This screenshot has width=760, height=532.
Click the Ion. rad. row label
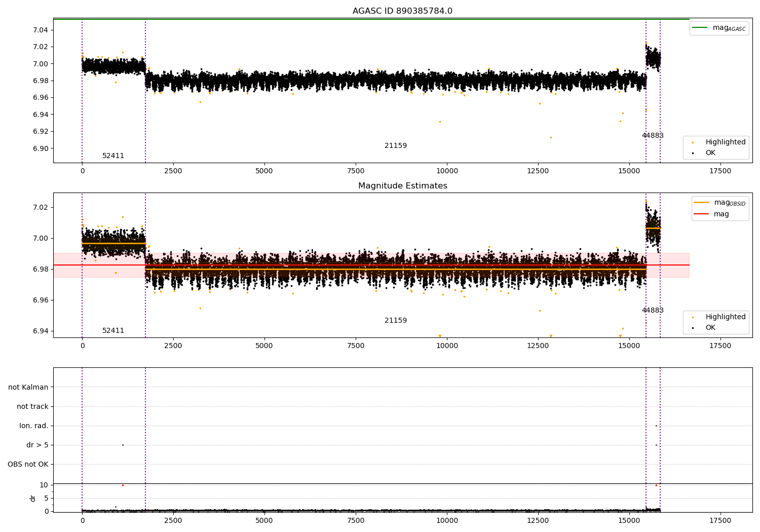[x=34, y=426]
